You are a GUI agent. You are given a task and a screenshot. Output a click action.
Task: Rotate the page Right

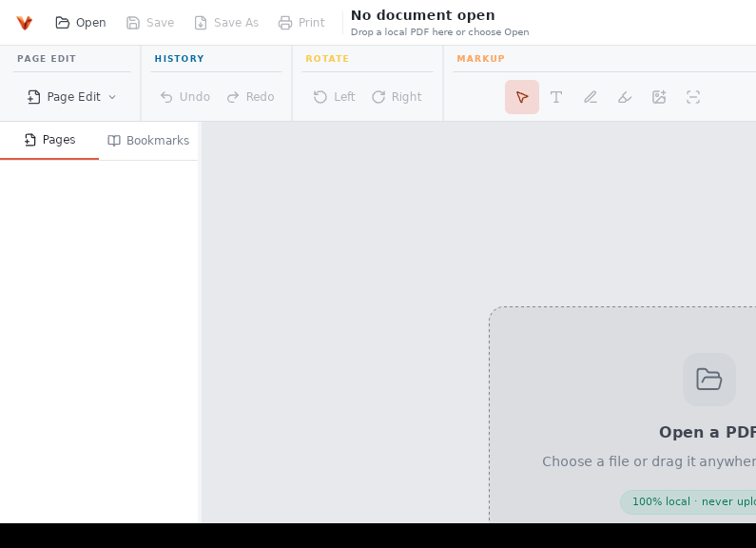click(397, 97)
